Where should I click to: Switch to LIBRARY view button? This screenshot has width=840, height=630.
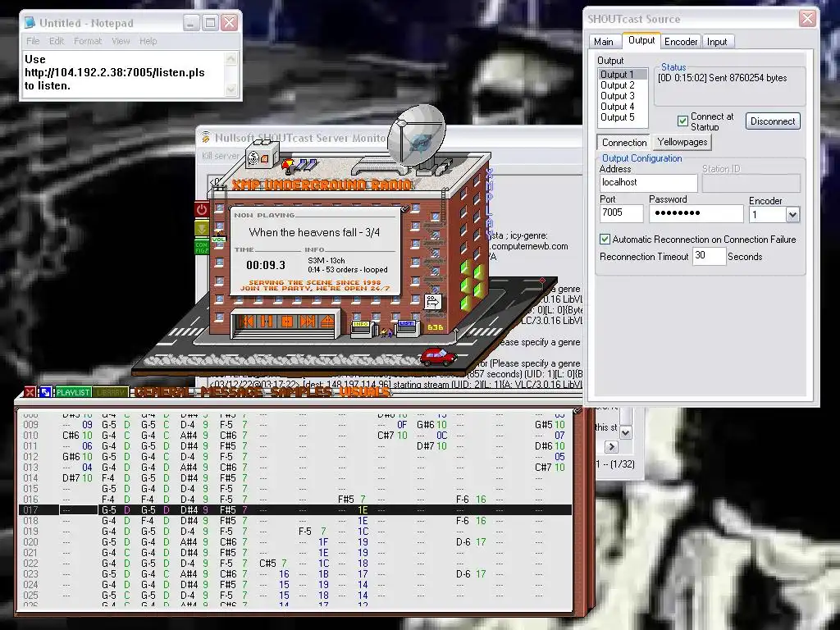coord(111,392)
